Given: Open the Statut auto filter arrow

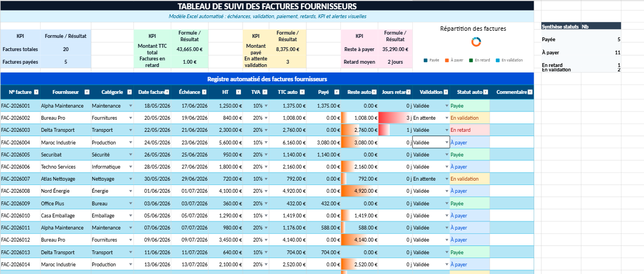Looking at the screenshot, I should tap(485, 92).
